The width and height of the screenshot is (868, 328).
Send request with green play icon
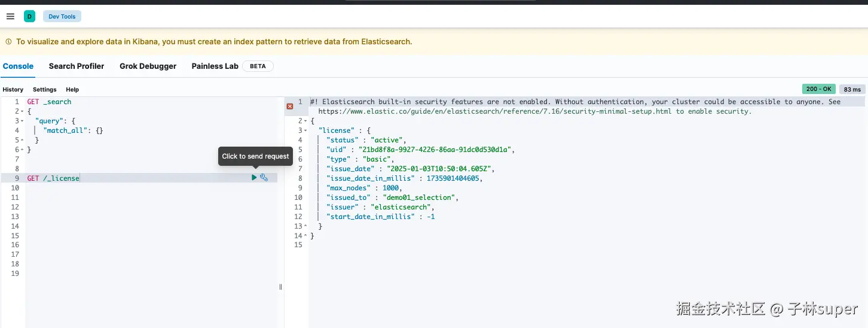254,178
